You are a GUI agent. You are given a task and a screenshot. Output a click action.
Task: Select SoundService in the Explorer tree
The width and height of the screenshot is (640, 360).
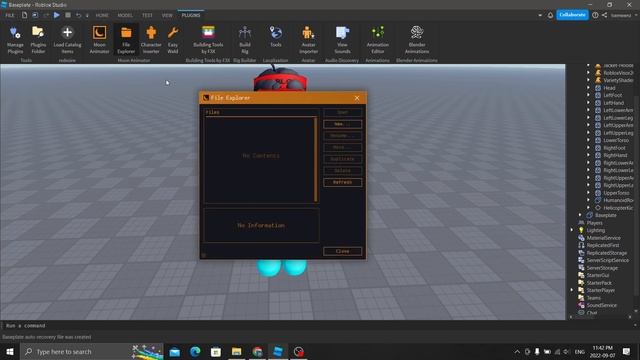coord(601,305)
